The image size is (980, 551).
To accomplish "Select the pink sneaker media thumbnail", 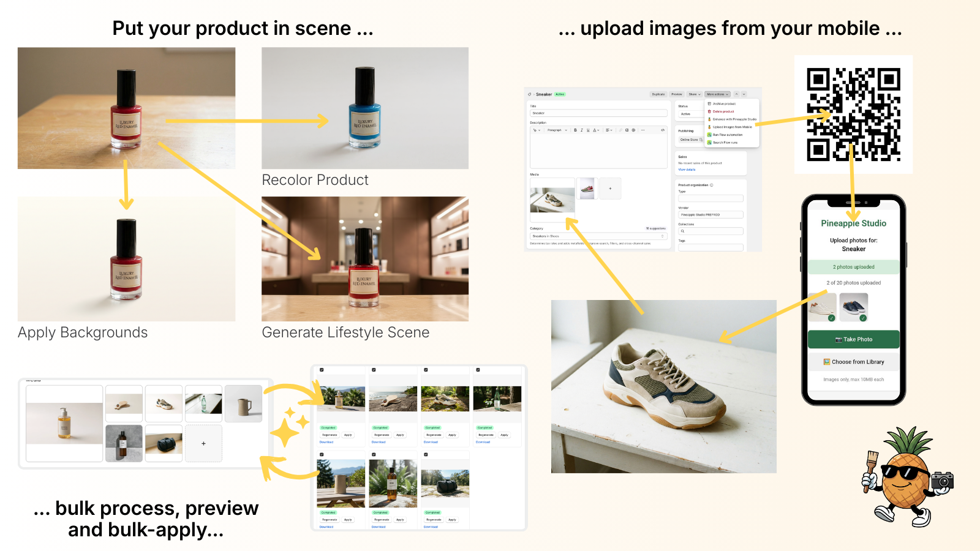I will click(587, 189).
